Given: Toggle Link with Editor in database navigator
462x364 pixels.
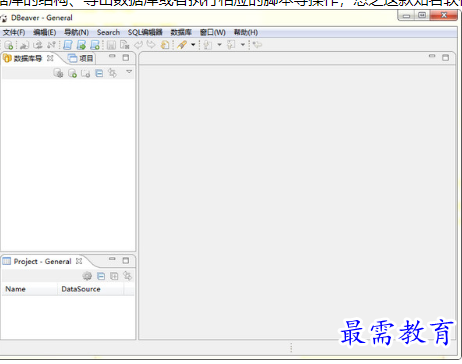Looking at the screenshot, I should tap(113, 73).
